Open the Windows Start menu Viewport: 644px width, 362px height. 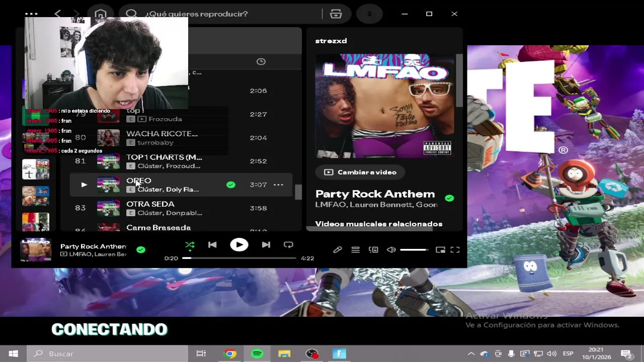click(13, 354)
